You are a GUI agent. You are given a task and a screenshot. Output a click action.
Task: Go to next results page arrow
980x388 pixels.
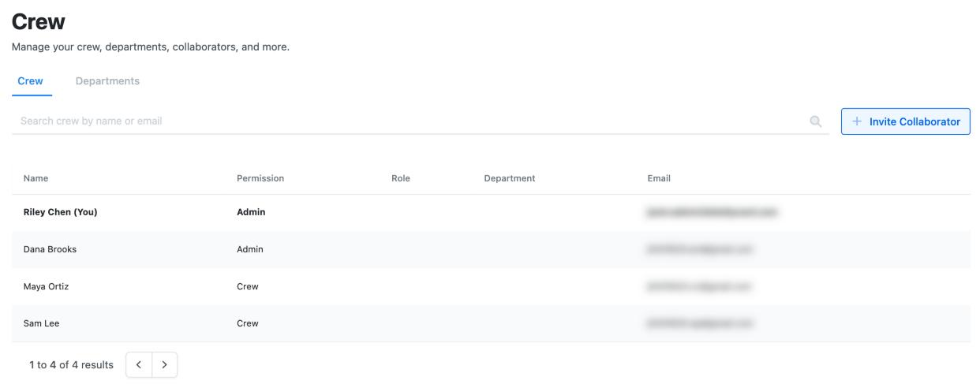coord(164,364)
